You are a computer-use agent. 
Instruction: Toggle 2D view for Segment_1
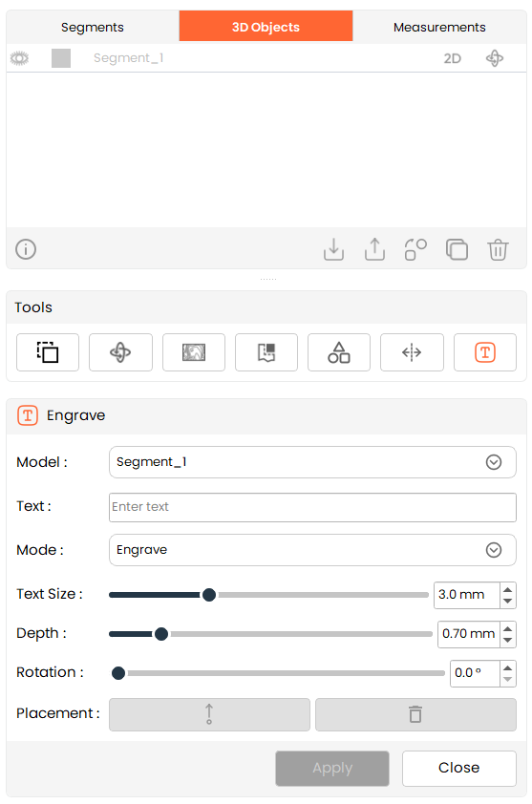coord(452,58)
